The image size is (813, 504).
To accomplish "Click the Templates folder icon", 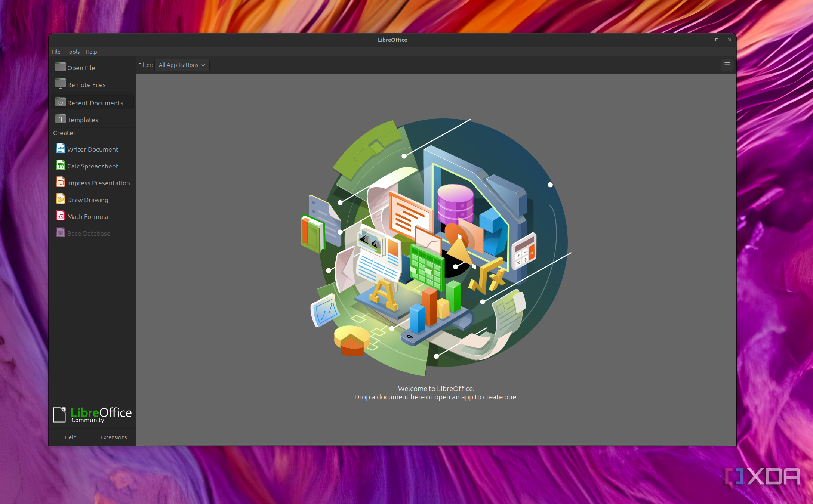I will (60, 119).
